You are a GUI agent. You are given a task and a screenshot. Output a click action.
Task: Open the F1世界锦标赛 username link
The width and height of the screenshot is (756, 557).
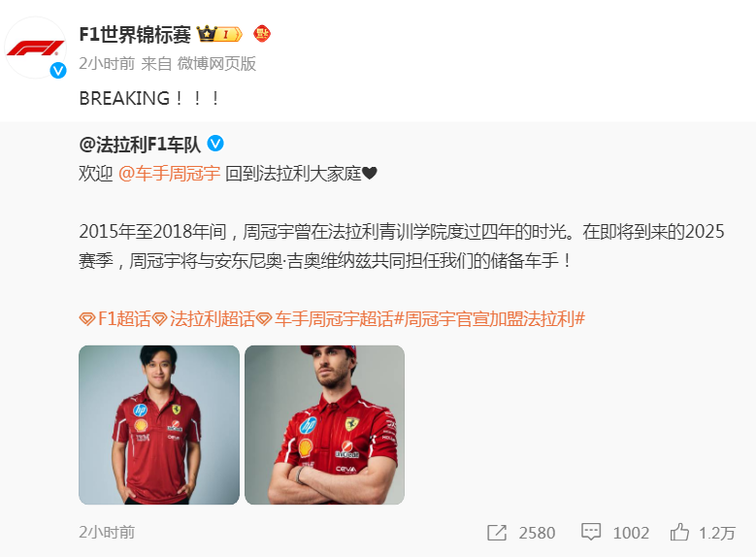pyautogui.click(x=135, y=34)
